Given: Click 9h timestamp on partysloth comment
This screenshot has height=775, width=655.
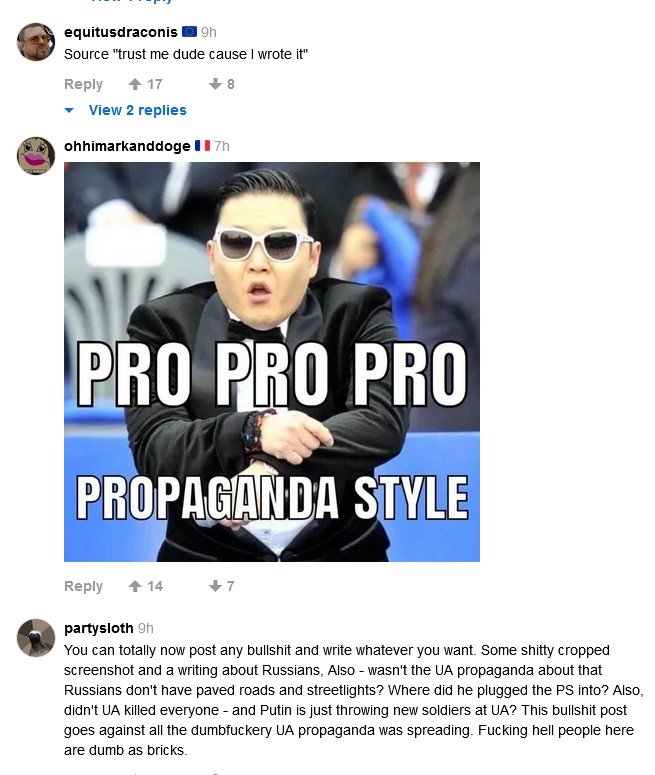Looking at the screenshot, I should click(x=145, y=628).
